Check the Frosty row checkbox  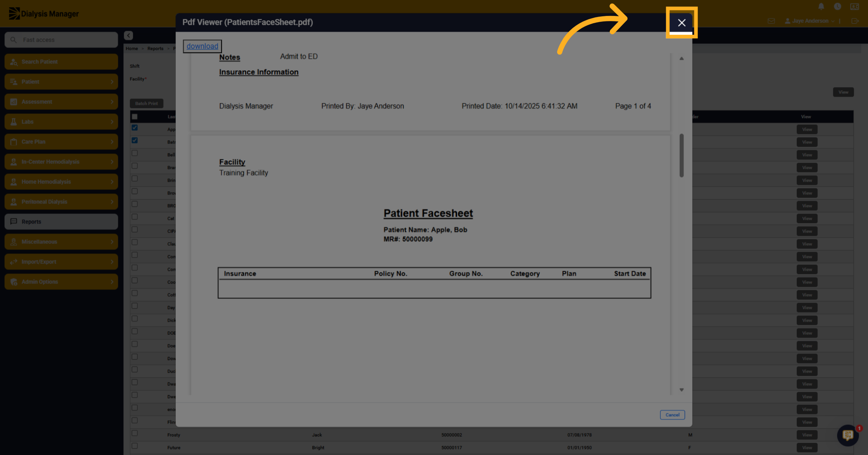click(x=135, y=433)
